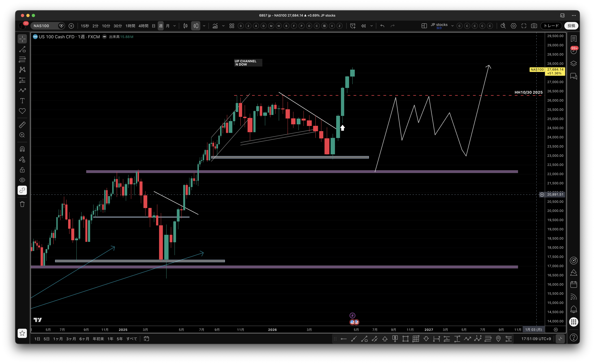Click the 投稿 publish button
The image size is (595, 364).
coord(571,26)
